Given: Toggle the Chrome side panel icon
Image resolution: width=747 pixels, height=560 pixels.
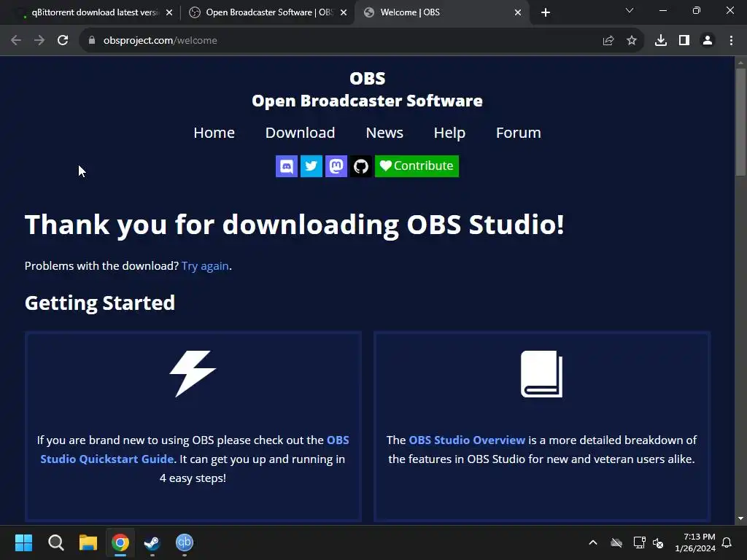Looking at the screenshot, I should [x=684, y=41].
